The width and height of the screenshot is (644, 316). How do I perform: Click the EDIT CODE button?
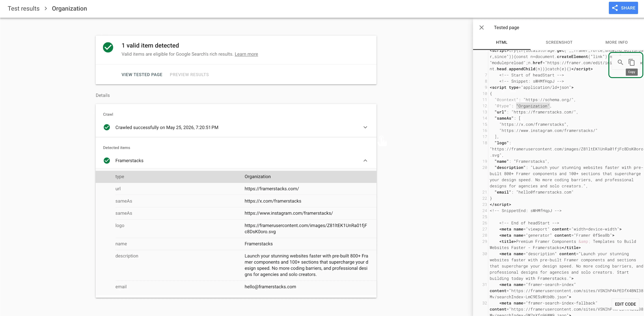[x=625, y=304]
